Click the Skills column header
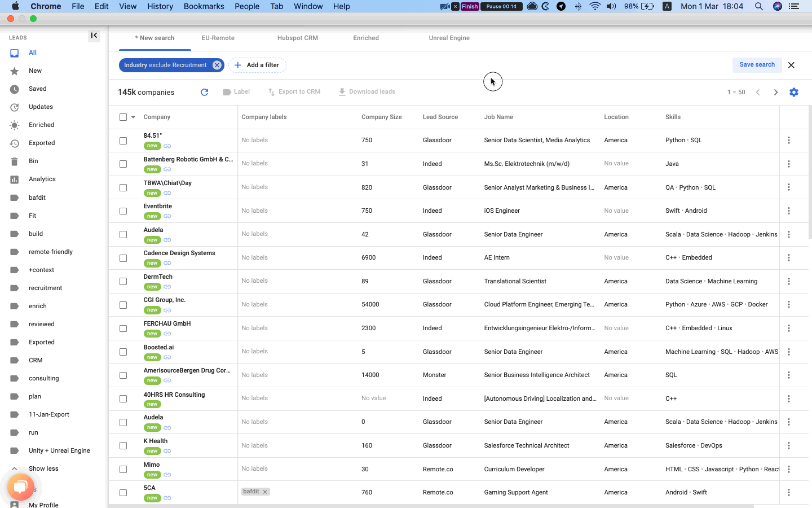The height and width of the screenshot is (508, 812). 673,117
